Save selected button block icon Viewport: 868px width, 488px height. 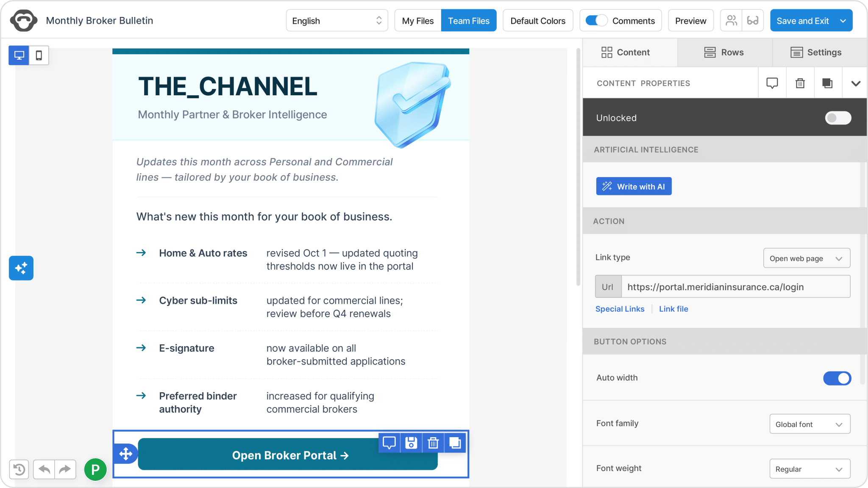[411, 443]
